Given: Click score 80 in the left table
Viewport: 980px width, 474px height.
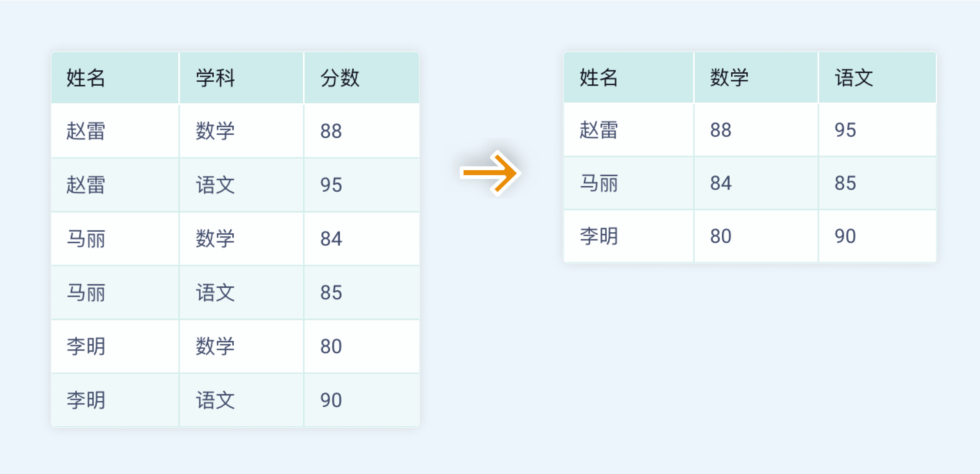Looking at the screenshot, I should coord(331,346).
